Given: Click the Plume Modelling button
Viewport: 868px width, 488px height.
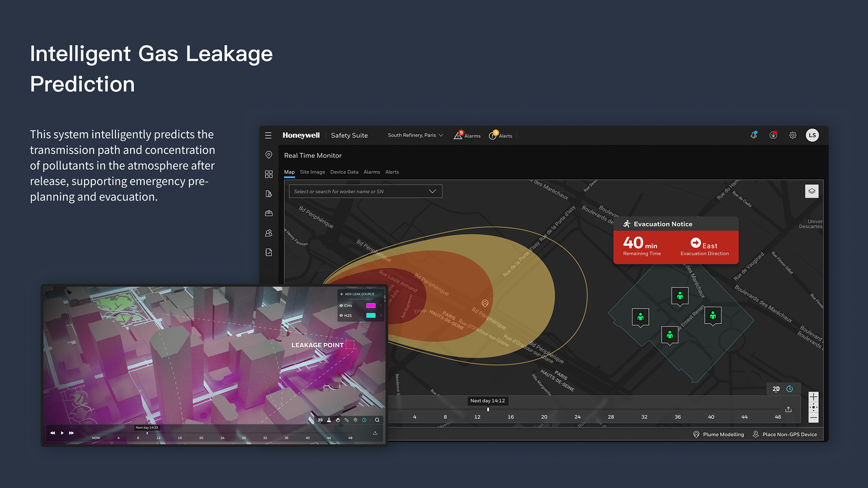Looking at the screenshot, I should (x=718, y=435).
